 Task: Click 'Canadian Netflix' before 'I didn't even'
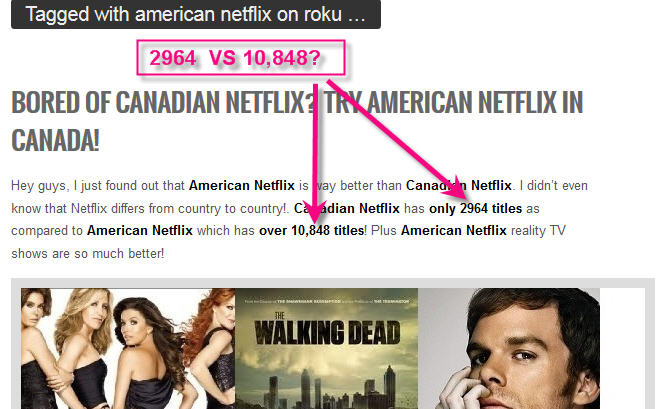tap(459, 185)
